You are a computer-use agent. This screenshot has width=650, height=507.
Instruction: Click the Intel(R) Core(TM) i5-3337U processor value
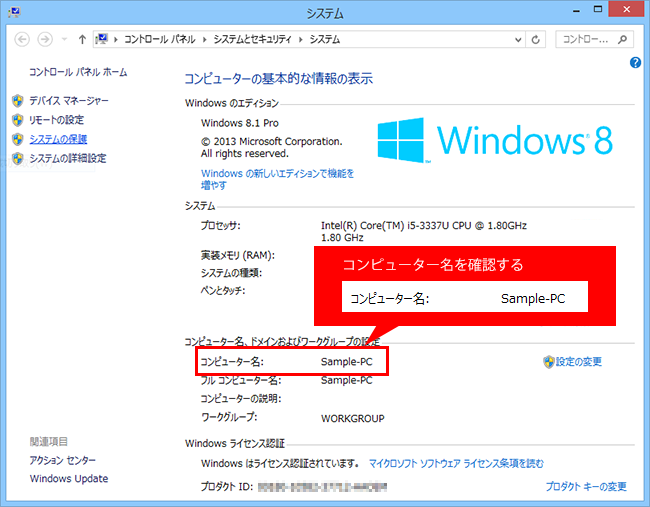click(x=424, y=231)
